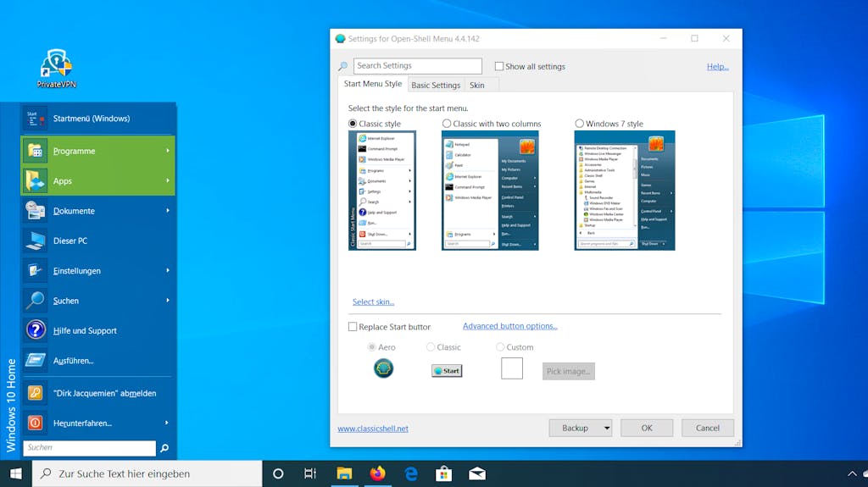This screenshot has height=487, width=868.
Task: Click the Search Settings input field
Action: [417, 66]
